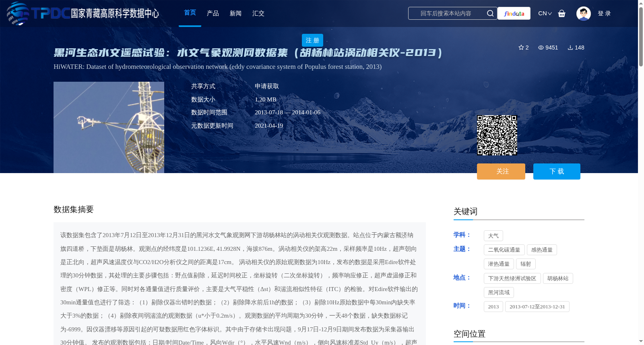Click the 数据大小 field label
The width and height of the screenshot is (644, 345).
pyautogui.click(x=203, y=99)
